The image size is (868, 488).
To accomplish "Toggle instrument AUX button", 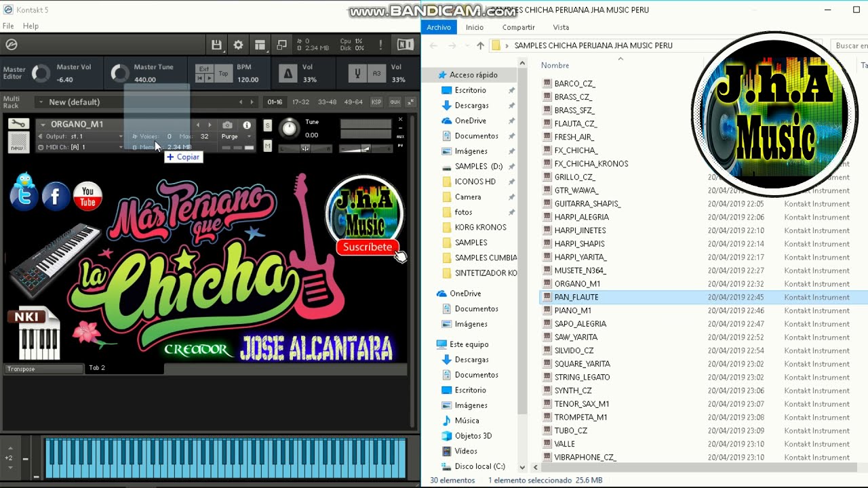I will click(x=401, y=136).
